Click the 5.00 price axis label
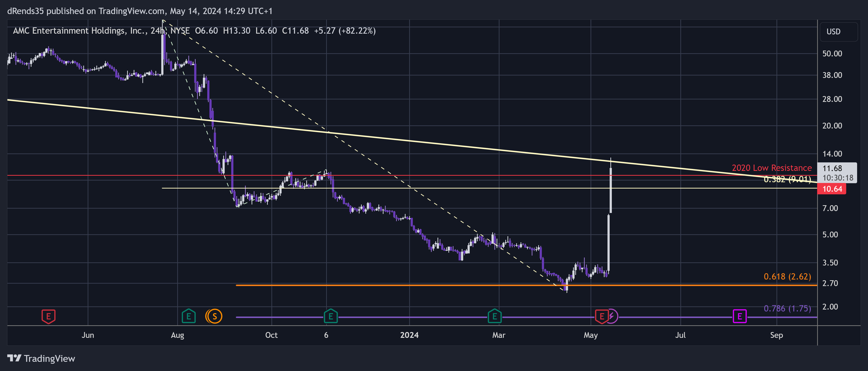 click(830, 235)
